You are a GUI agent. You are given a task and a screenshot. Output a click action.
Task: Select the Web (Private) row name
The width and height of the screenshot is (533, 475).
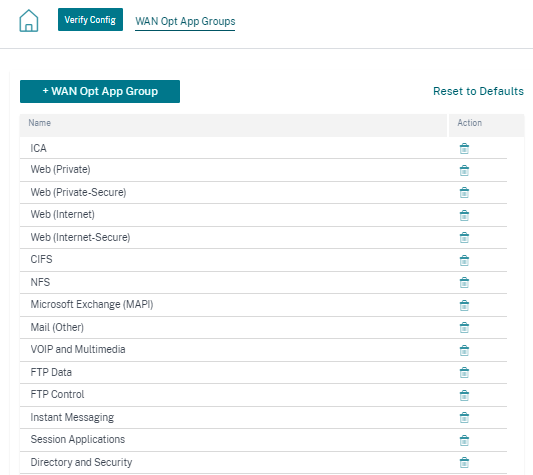pos(61,169)
